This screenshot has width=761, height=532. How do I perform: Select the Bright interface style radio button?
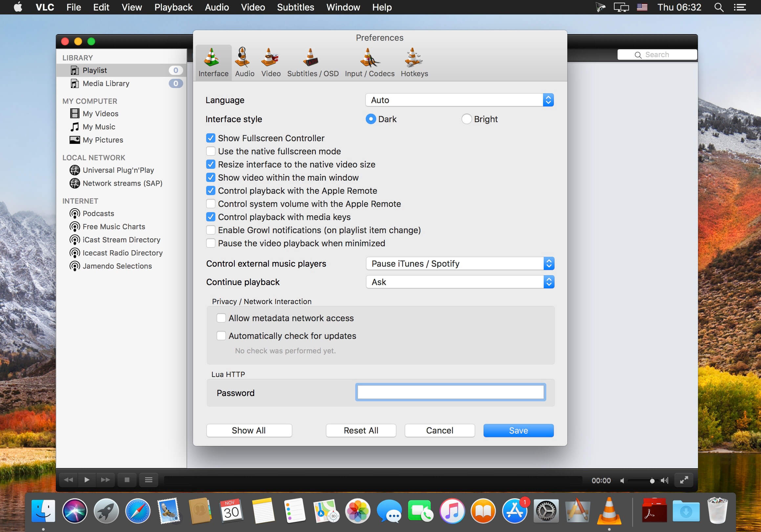466,119
